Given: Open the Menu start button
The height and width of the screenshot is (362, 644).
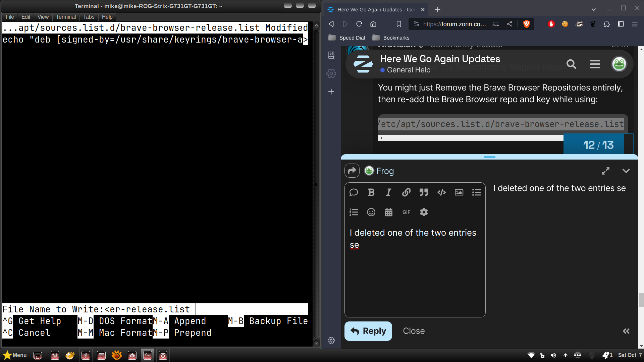Looking at the screenshot, I should coord(15,355).
